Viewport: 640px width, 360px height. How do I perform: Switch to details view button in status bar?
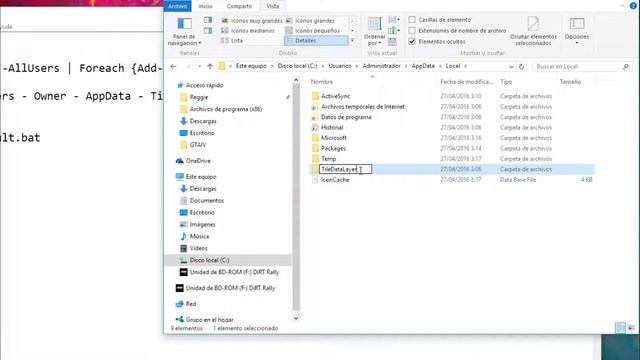click(620, 328)
